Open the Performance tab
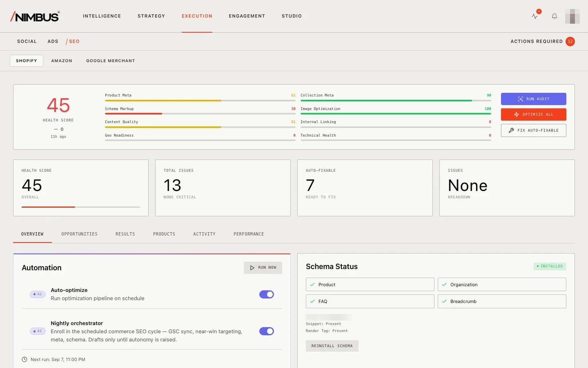This screenshot has height=368, width=588. (x=249, y=234)
